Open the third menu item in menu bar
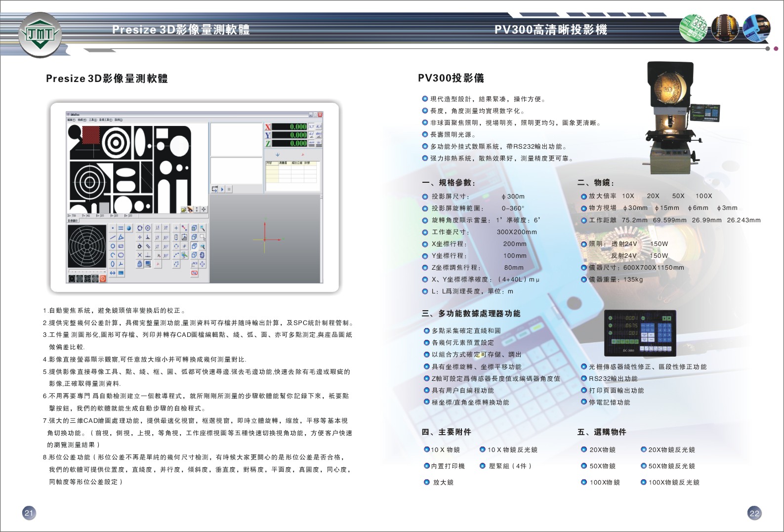The height and width of the screenshot is (532, 784). tap(92, 120)
